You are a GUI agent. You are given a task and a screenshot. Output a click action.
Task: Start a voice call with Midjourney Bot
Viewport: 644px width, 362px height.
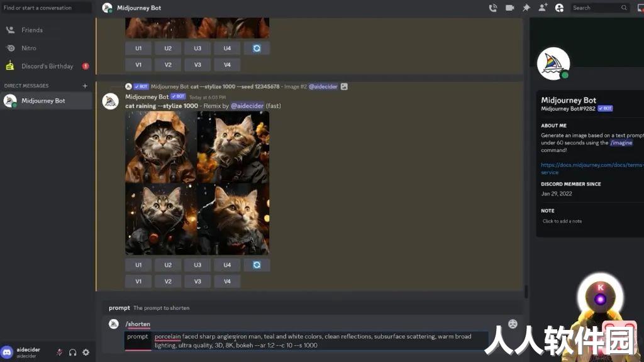coord(493,8)
